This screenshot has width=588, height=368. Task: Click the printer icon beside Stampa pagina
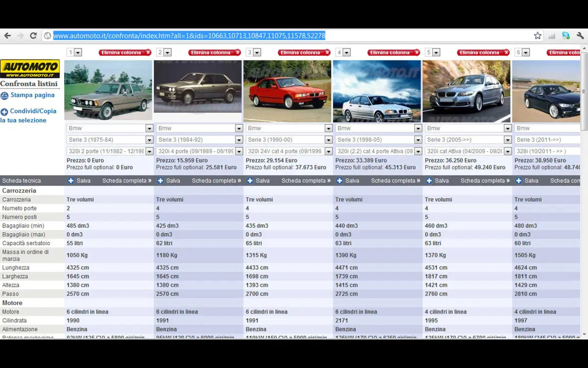[x=4, y=96]
